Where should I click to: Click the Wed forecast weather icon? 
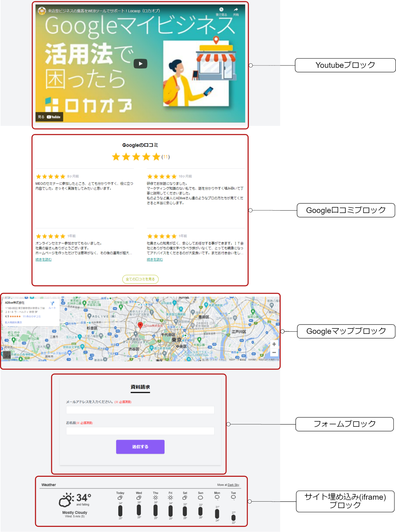pos(139,498)
